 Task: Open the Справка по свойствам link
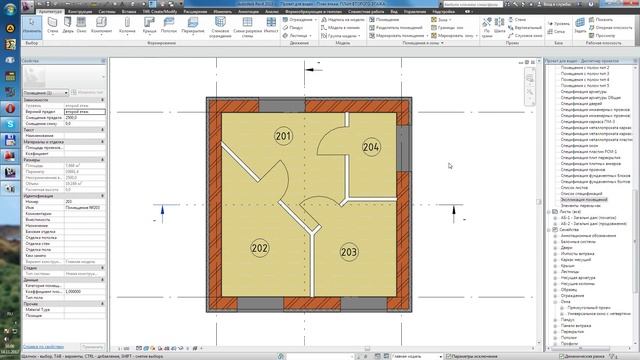click(43, 347)
